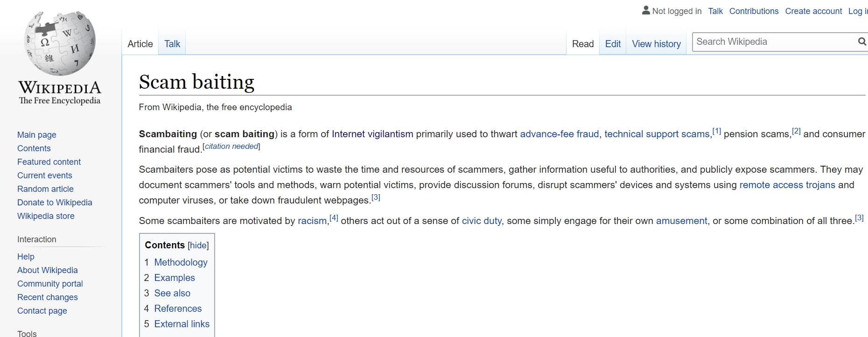Jump to Examples section in contents
This screenshot has height=337, width=868.
[x=175, y=278]
